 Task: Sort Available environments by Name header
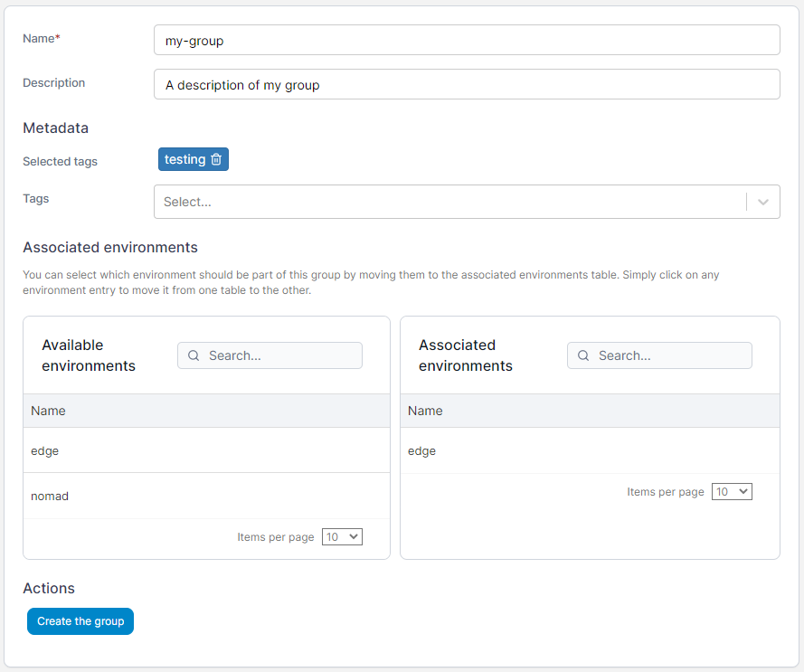tap(48, 411)
